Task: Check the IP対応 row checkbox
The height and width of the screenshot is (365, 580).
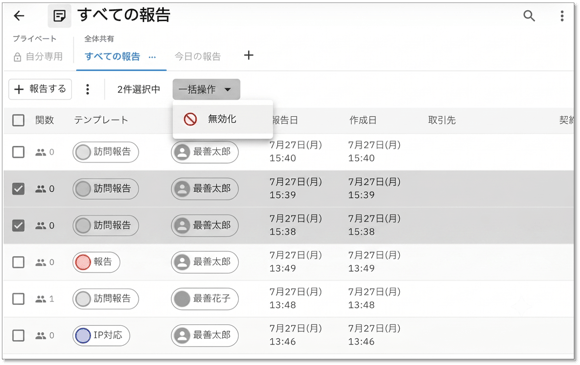Action: point(18,335)
